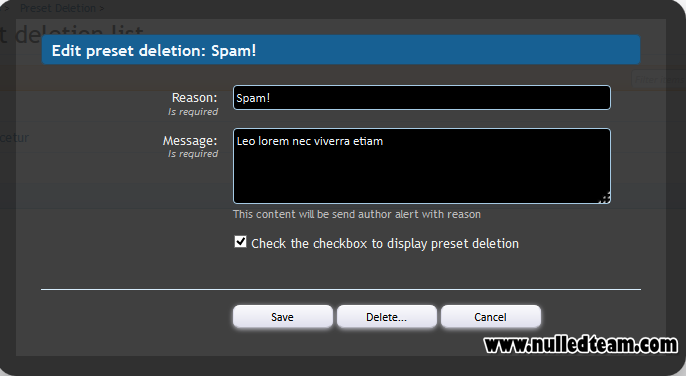Untick the display preset deletion checkbox

240,242
